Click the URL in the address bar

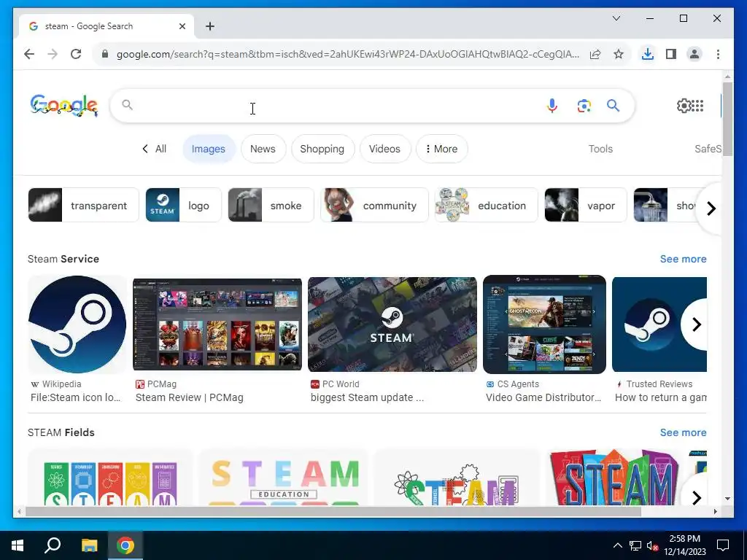tap(348, 54)
